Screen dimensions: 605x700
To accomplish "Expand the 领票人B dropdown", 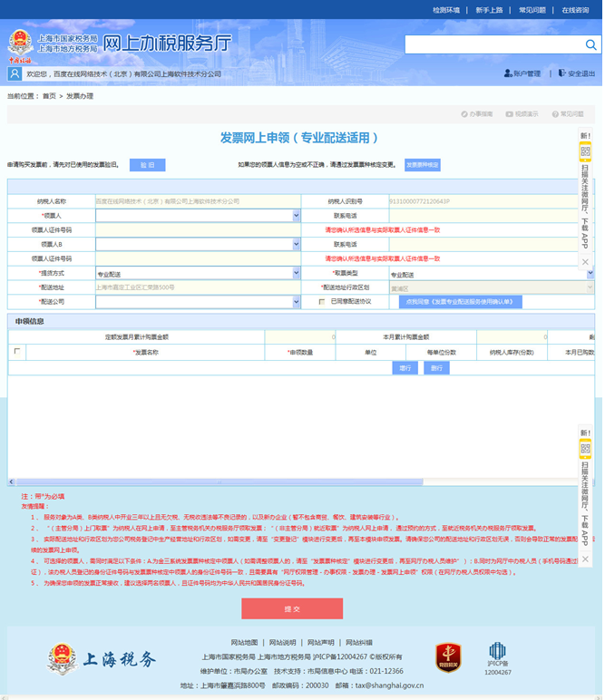I will [296, 244].
